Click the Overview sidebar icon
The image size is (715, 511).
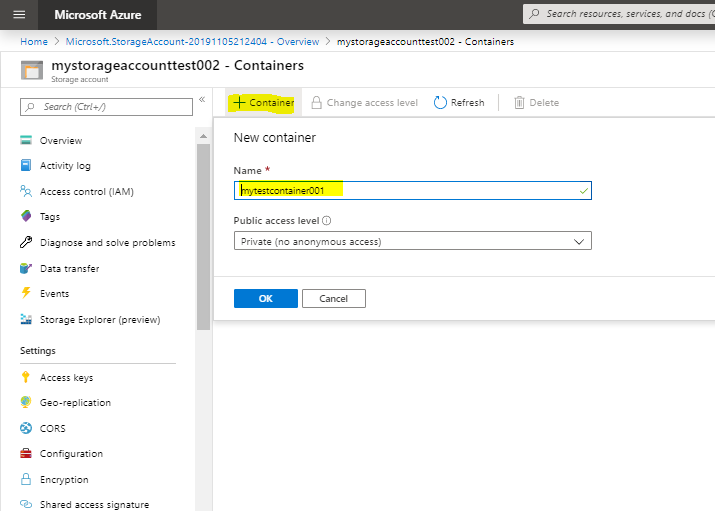26,140
